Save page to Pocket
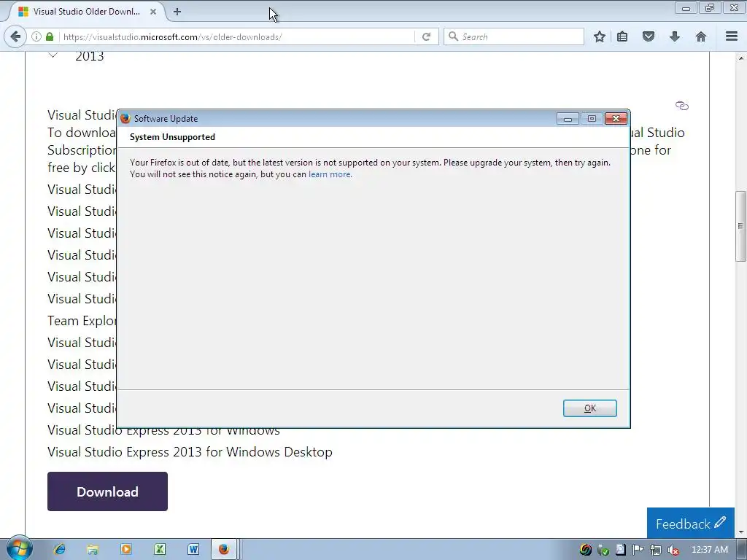747x560 pixels. [x=649, y=36]
